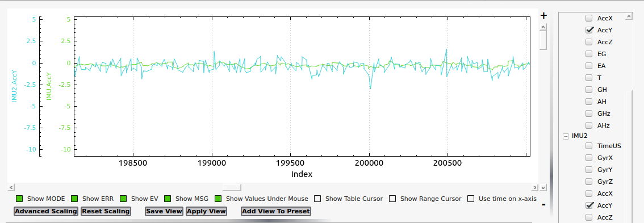Check the EA item
The width and height of the screenshot is (644, 223).
tap(589, 66)
